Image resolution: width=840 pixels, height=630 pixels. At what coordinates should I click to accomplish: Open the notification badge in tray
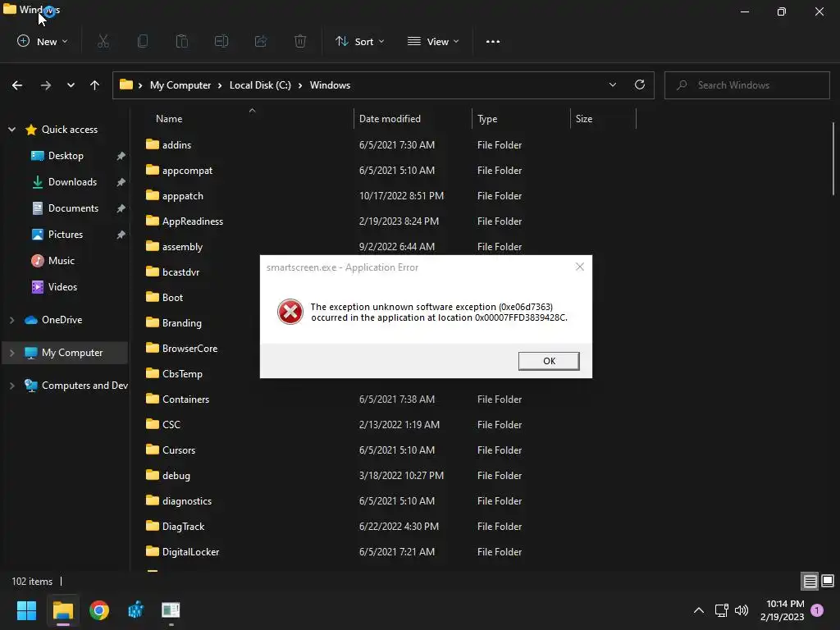click(817, 610)
